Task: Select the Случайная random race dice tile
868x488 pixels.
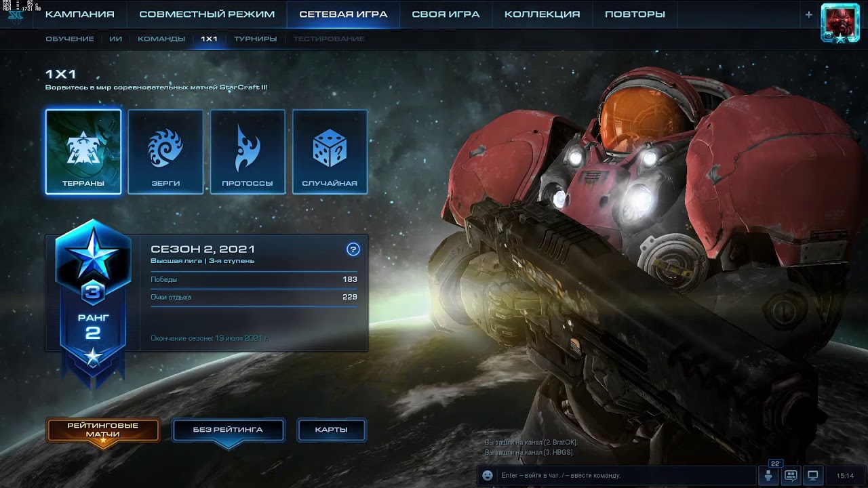Action: point(330,152)
